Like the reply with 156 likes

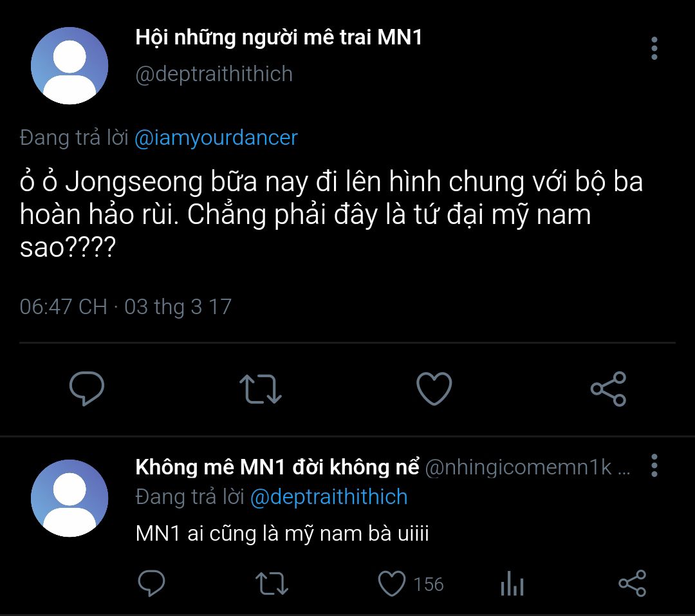click(391, 584)
